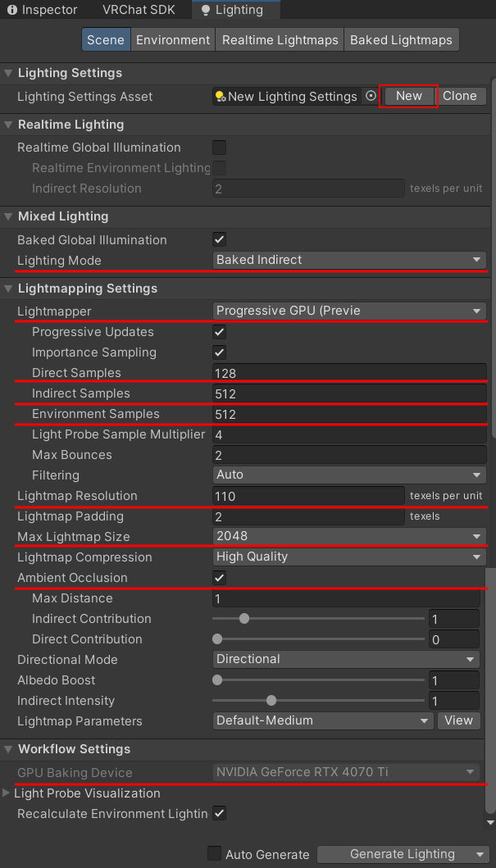This screenshot has width=496, height=868.
Task: Click the View button beside Lightmap Parameters
Action: [x=458, y=720]
